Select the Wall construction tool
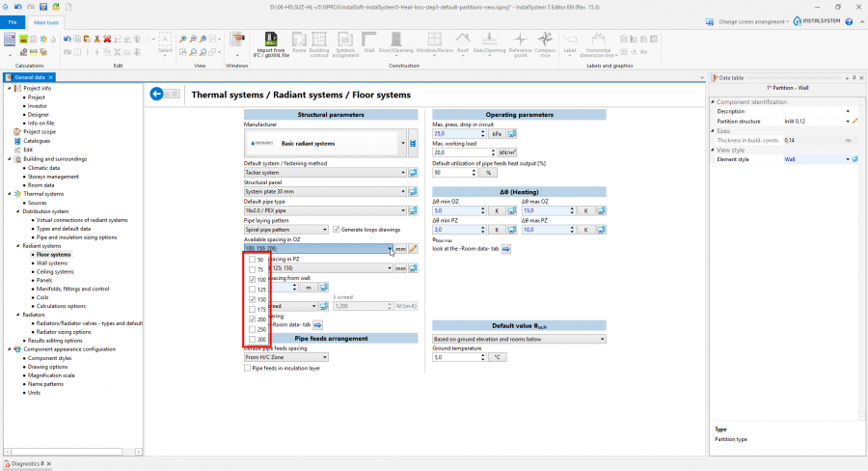This screenshot has height=471, width=868. click(x=368, y=42)
